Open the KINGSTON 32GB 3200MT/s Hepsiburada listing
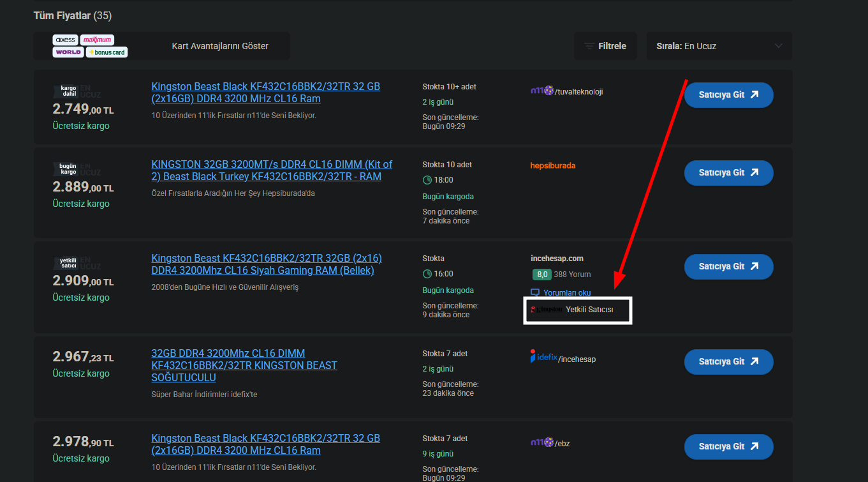 click(272, 170)
